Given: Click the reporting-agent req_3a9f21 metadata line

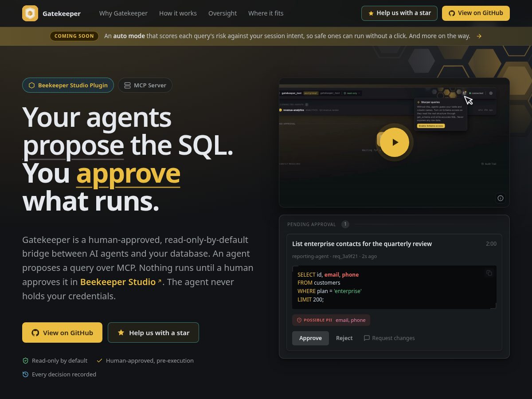Looking at the screenshot, I should point(334,256).
